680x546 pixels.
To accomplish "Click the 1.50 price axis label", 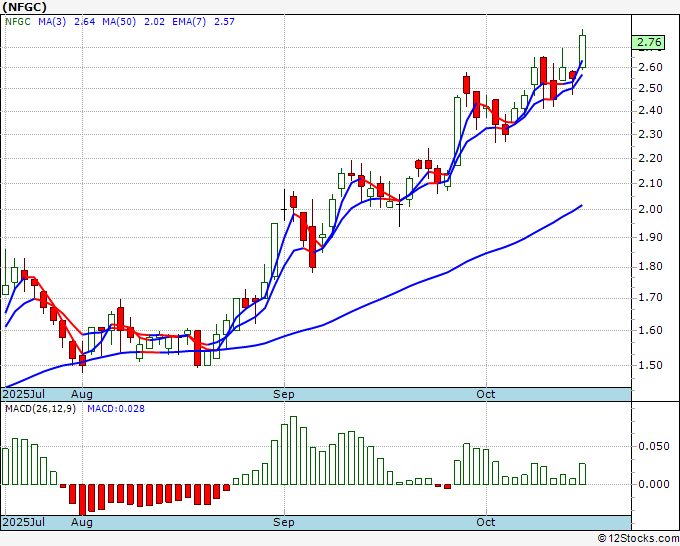I will (x=650, y=365).
